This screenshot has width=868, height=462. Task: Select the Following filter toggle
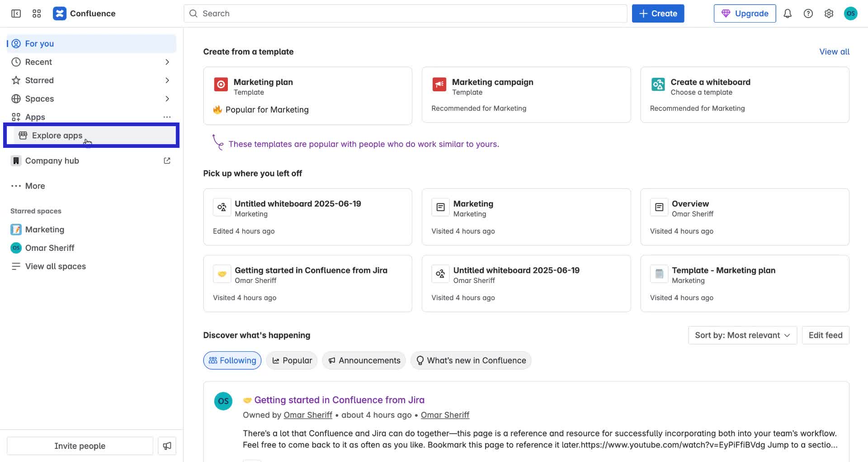(232, 360)
